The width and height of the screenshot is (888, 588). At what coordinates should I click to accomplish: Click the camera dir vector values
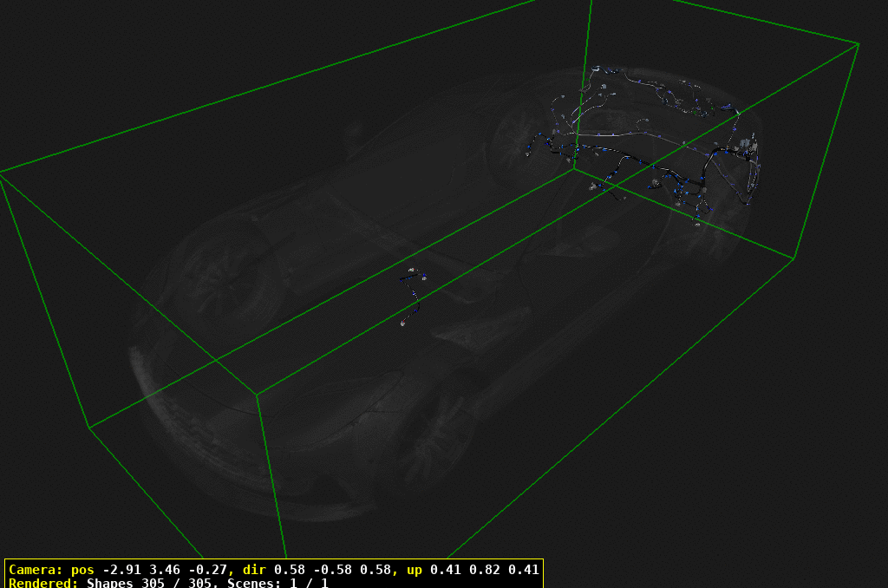point(330,570)
